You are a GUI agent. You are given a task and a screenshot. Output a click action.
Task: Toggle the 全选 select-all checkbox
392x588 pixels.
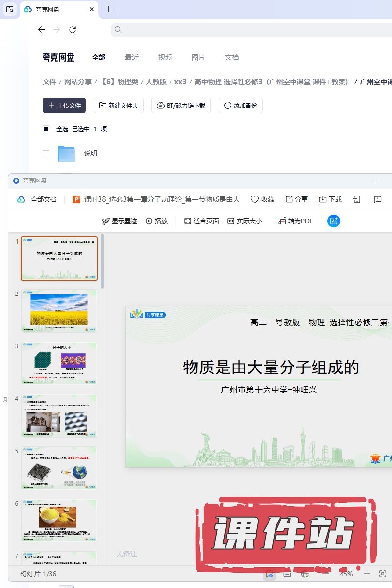click(x=46, y=129)
